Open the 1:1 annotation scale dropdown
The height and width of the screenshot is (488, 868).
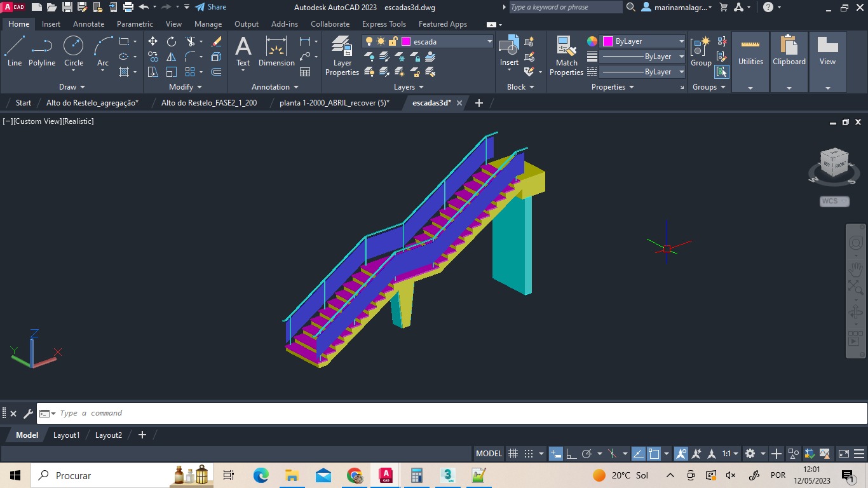730,454
